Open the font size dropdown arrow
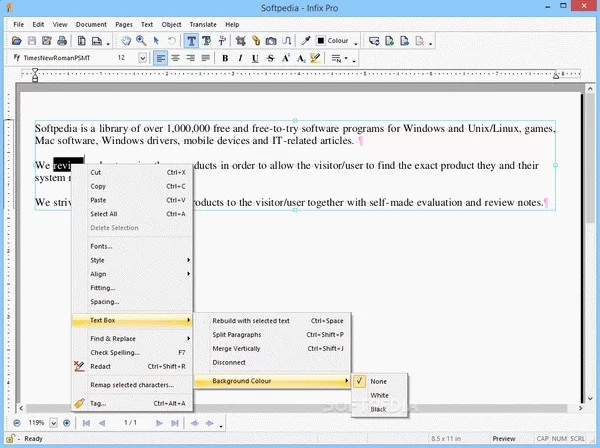This screenshot has width=600, height=448. 142,58
